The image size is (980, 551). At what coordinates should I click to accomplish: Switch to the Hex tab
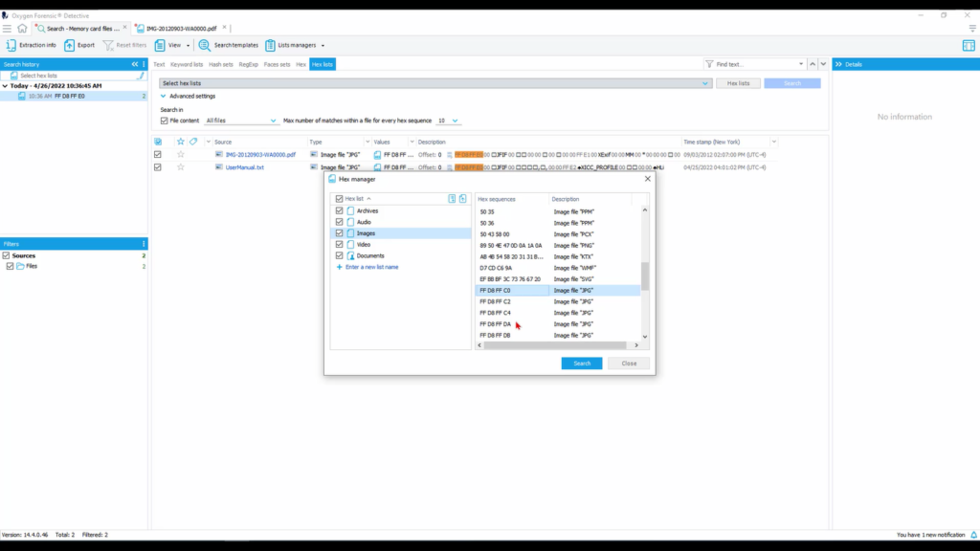pos(301,64)
